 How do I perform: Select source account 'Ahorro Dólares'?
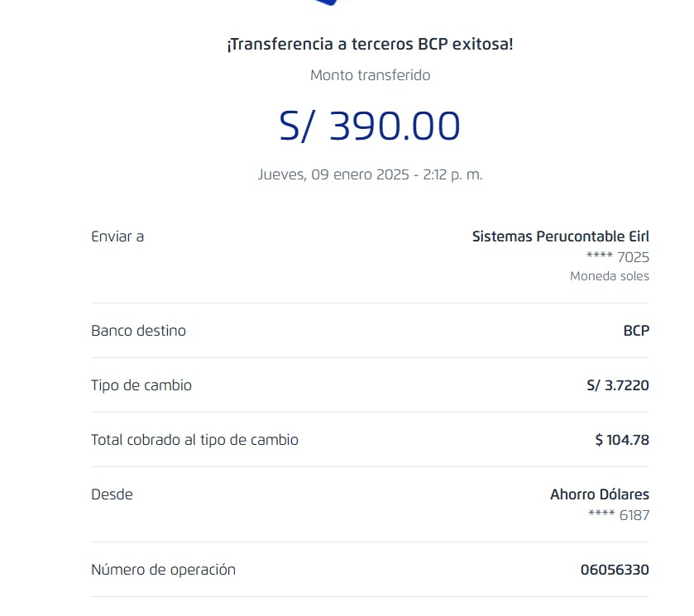click(x=599, y=494)
